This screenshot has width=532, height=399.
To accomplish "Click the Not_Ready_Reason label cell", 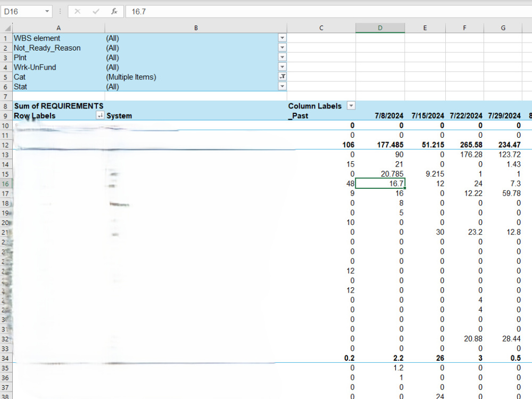I will [59, 48].
